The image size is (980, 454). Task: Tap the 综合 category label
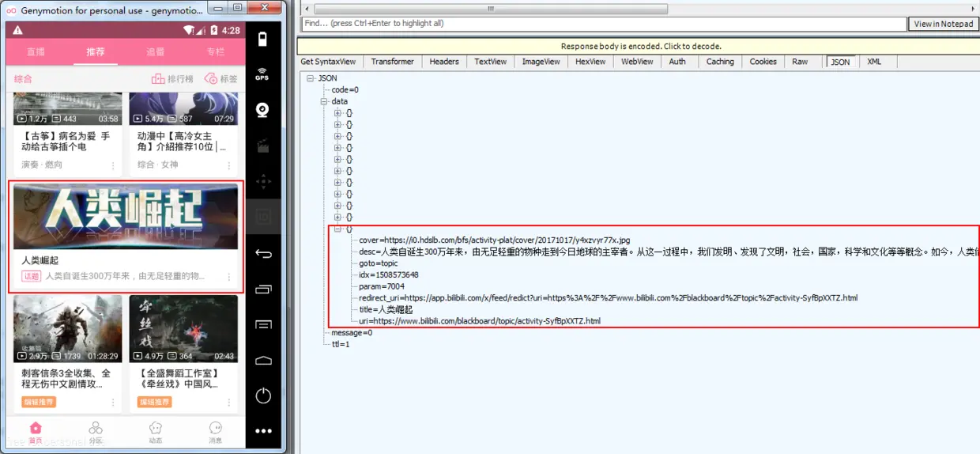23,79
